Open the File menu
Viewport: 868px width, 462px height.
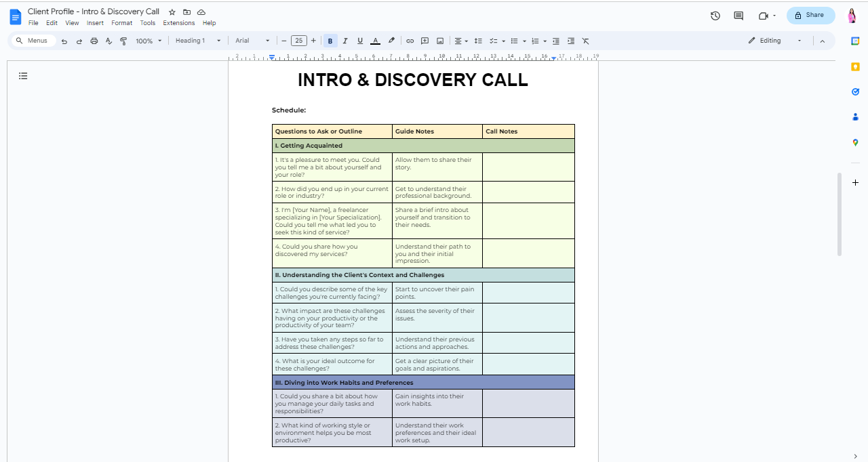pyautogui.click(x=33, y=23)
